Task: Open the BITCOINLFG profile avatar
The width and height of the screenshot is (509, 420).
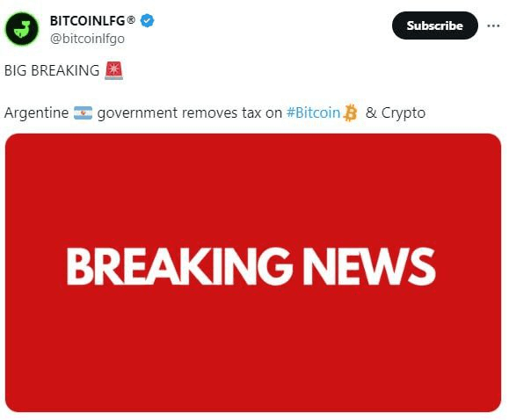Action: click(22, 29)
